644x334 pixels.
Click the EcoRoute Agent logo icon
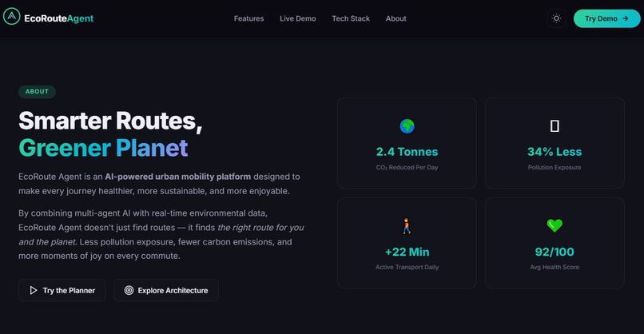click(11, 17)
